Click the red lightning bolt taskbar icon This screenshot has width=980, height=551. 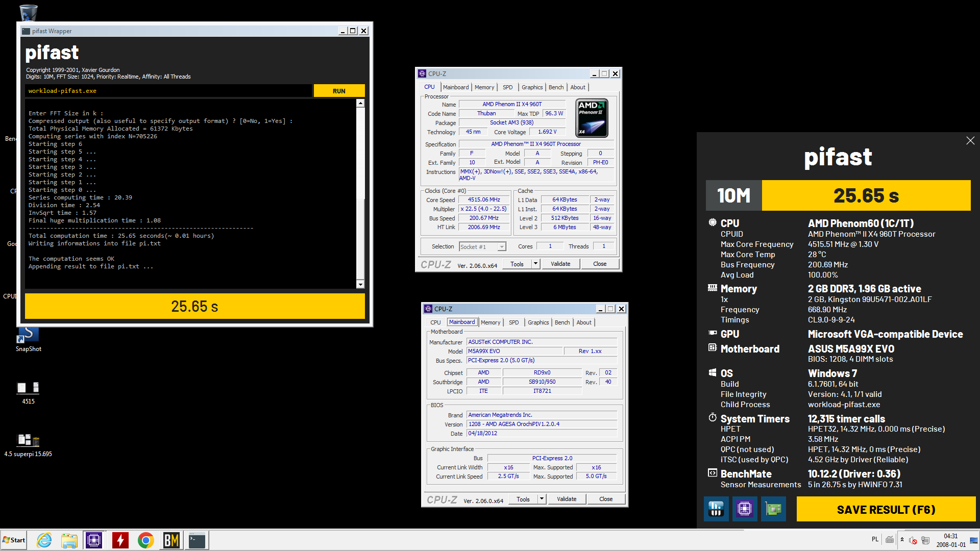(120, 540)
